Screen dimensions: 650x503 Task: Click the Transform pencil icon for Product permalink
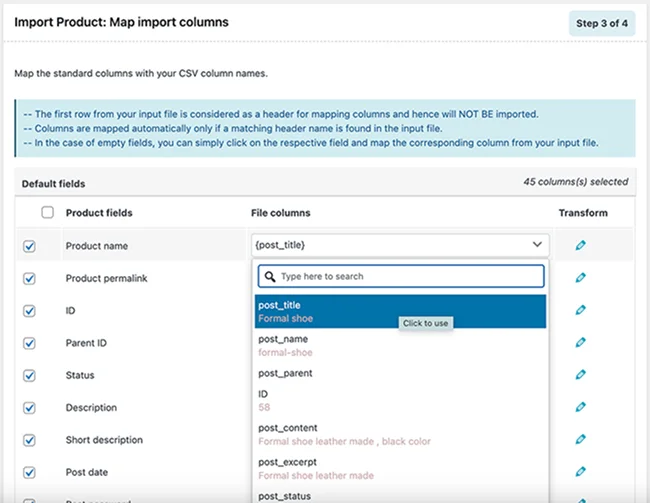point(580,278)
